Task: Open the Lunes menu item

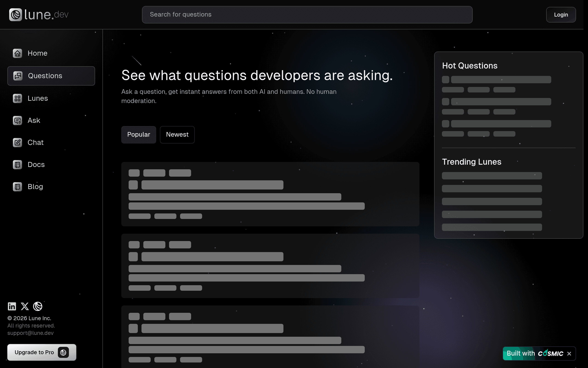Action: 51,98
